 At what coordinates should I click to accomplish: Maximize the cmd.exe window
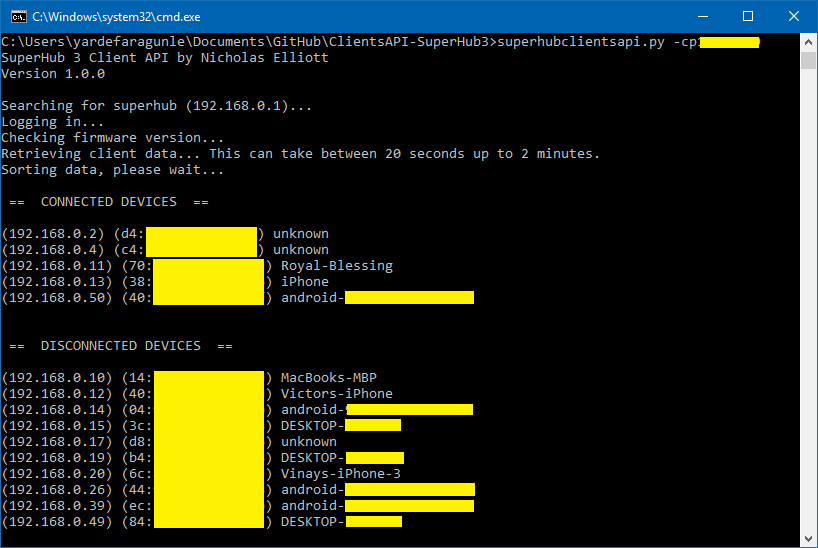748,17
